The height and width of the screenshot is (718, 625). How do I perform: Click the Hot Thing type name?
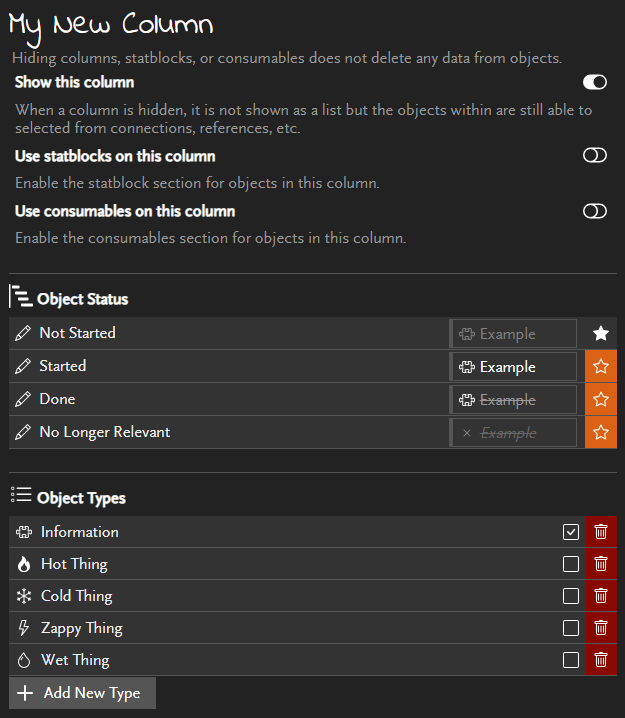(x=74, y=564)
